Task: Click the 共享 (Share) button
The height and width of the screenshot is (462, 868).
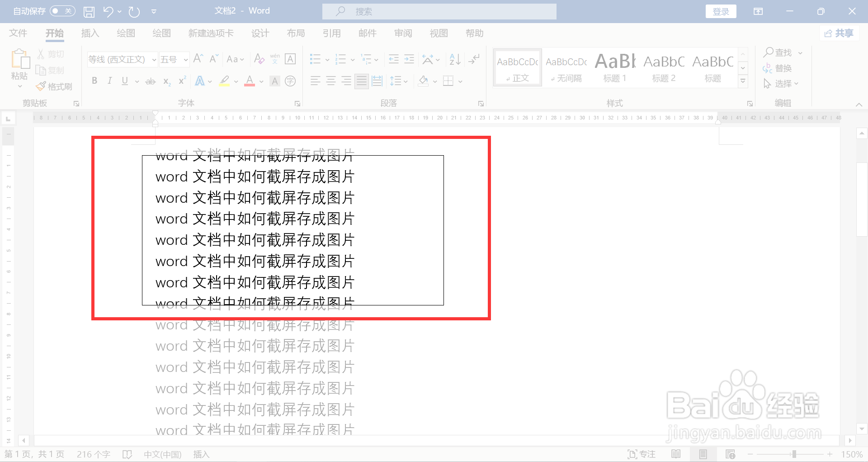Action: [839, 33]
